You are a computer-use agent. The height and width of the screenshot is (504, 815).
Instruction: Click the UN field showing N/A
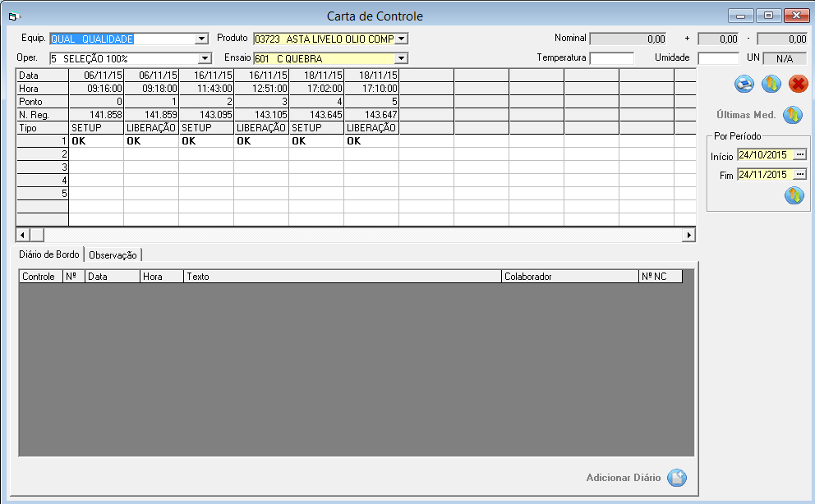[785, 58]
